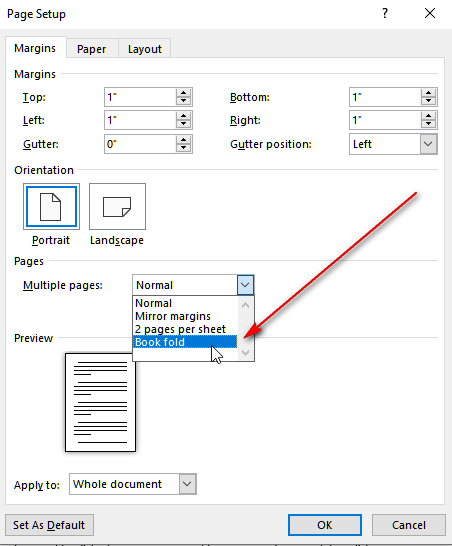
Task: Open the Apply to dropdown
Action: 187,484
